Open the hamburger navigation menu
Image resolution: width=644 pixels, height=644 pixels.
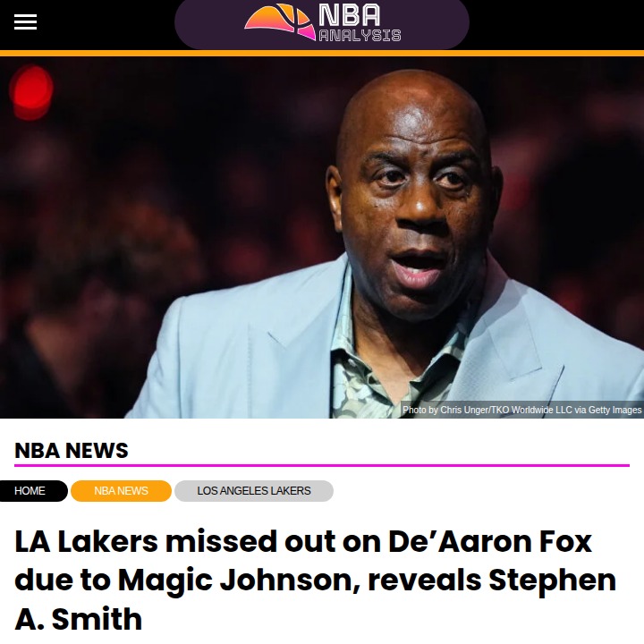pyautogui.click(x=25, y=21)
